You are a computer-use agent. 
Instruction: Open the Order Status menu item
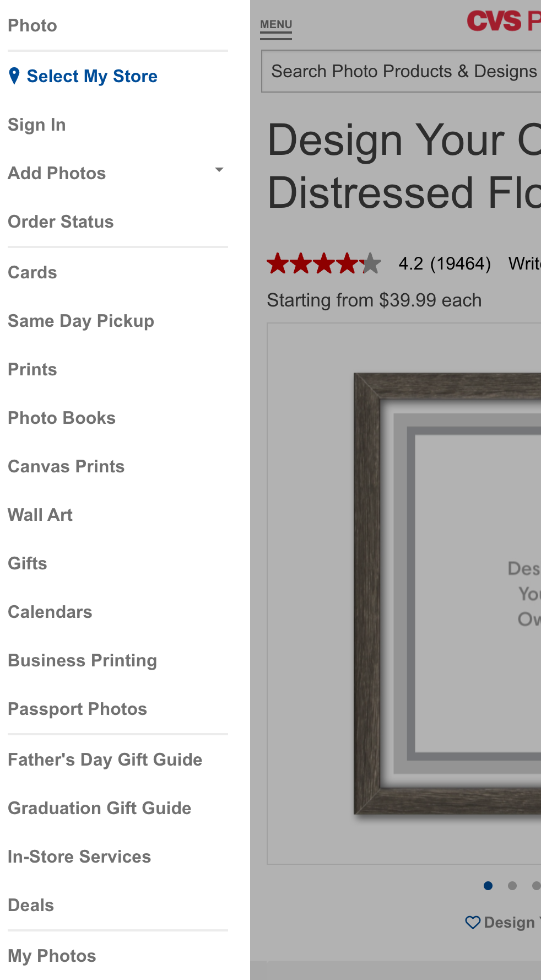point(61,222)
